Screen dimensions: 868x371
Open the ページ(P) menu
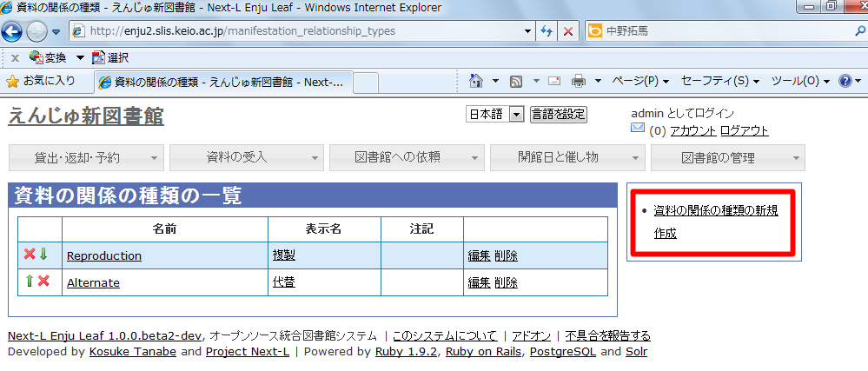click(x=640, y=81)
